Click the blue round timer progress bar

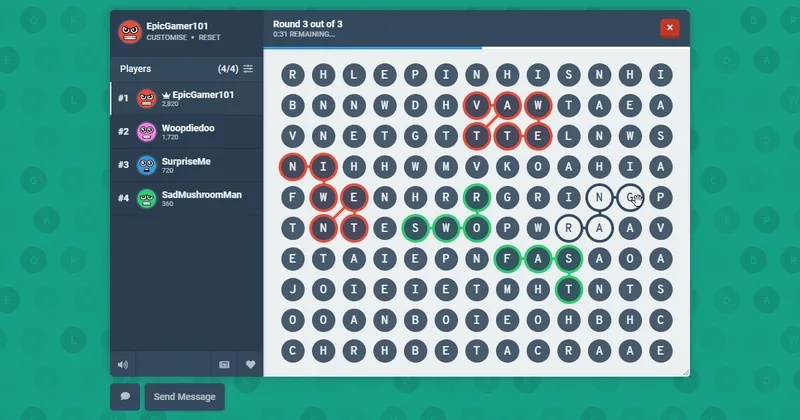[x=372, y=48]
